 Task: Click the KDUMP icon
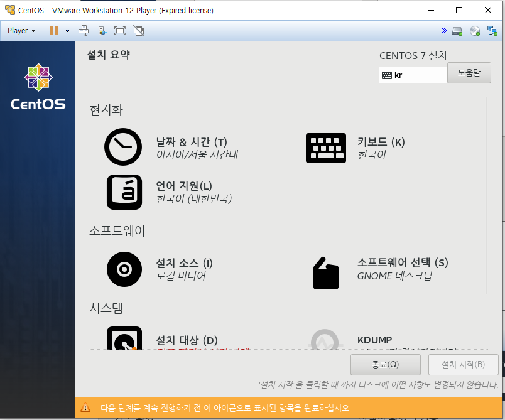click(325, 340)
